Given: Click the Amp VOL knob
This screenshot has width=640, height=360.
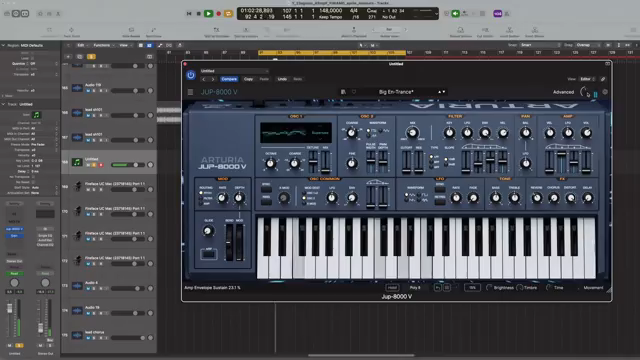Looking at the screenshot, I should (x=586, y=133).
